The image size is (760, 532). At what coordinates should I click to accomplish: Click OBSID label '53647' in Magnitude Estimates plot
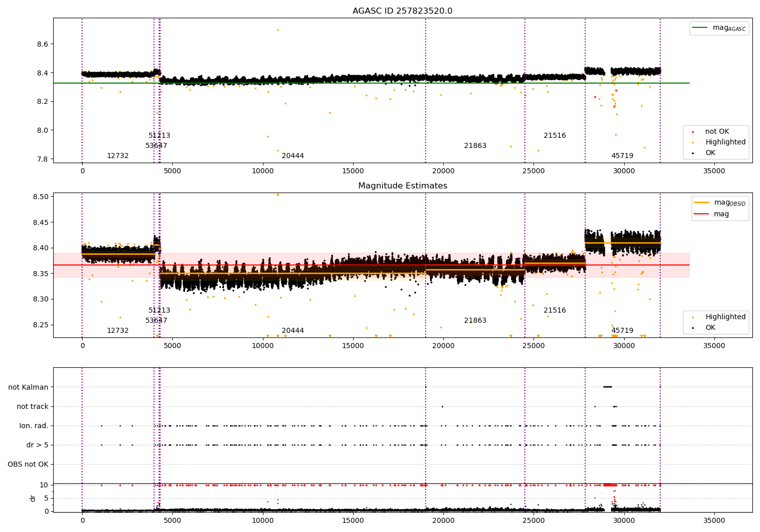(x=156, y=321)
